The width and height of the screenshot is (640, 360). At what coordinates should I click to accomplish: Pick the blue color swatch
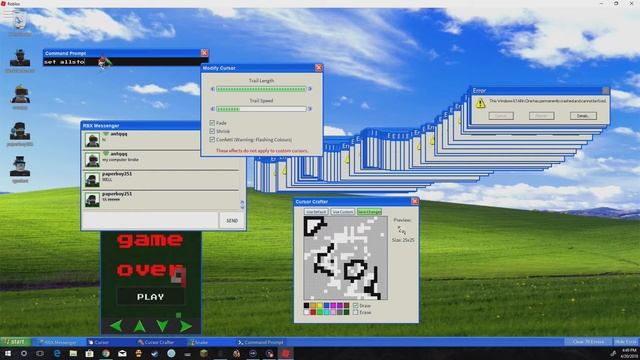tap(327, 305)
